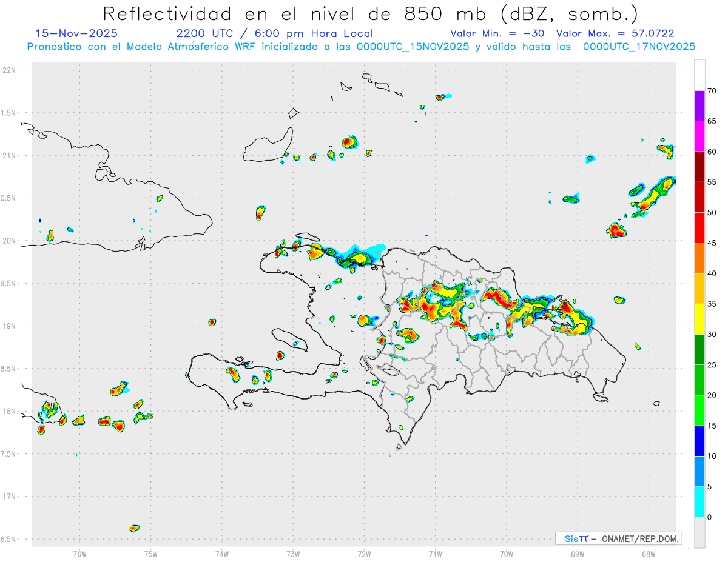Viewport: 728px width, 562px height.
Task: Click the colorbar label '55'
Action: 712,182
